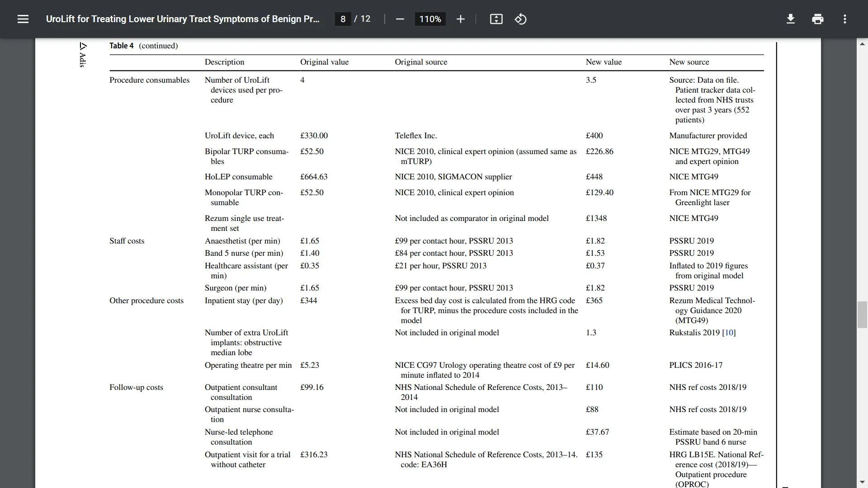Image resolution: width=868 pixels, height=488 pixels.
Task: Click 'Band 5 nurse (per min)' description
Action: (x=244, y=253)
